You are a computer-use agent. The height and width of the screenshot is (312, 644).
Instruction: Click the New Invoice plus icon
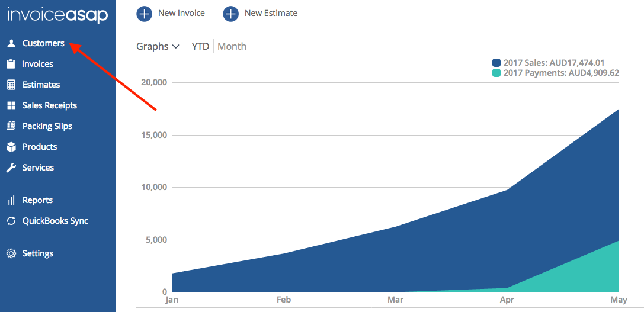[144, 13]
